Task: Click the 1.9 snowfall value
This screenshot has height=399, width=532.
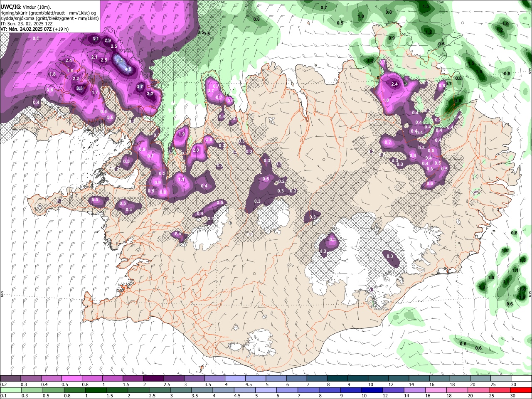Action: 182,134
